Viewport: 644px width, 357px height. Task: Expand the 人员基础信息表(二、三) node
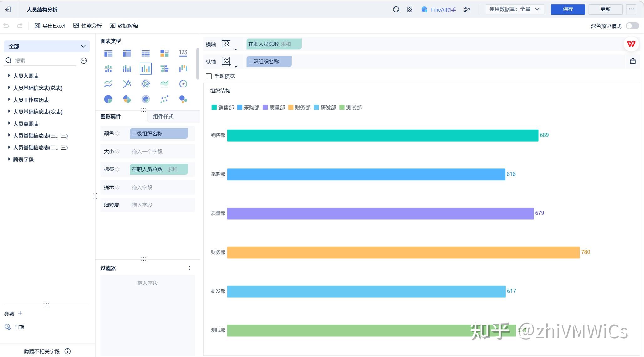(x=9, y=147)
